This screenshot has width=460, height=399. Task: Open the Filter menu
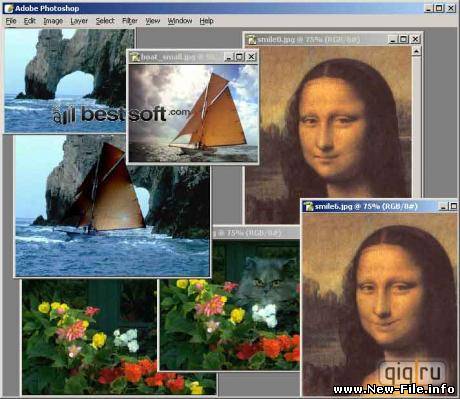click(130, 21)
